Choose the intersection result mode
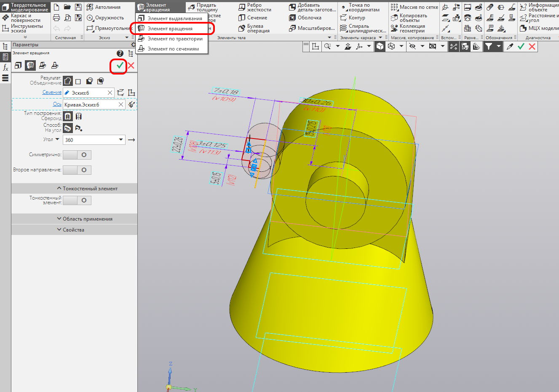 100,81
